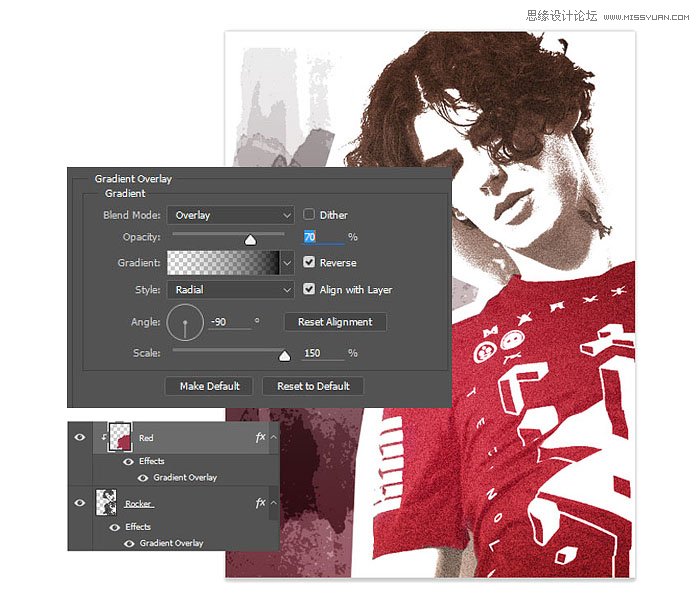
Task: Collapse effects of the Red layer
Action: [x=274, y=437]
